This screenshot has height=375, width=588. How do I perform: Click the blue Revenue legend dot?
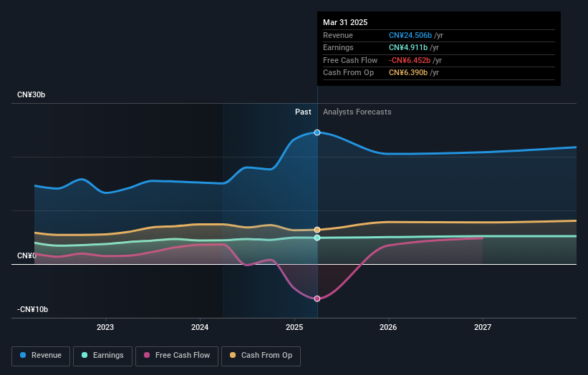pos(23,355)
